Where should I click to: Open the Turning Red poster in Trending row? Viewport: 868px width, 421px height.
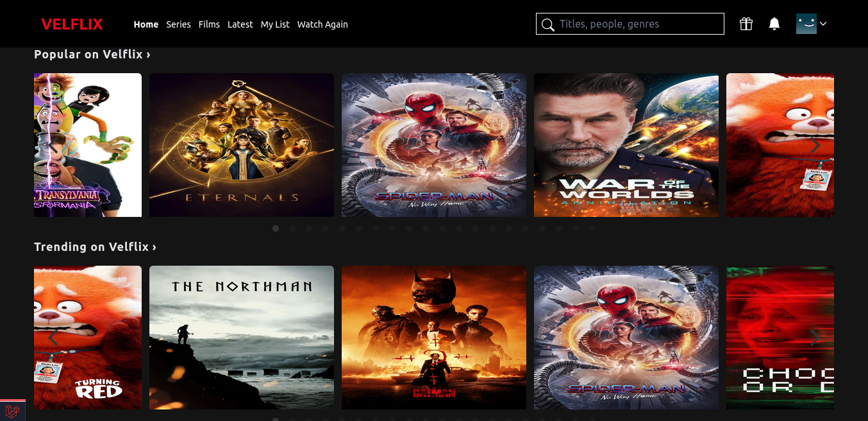coord(88,338)
